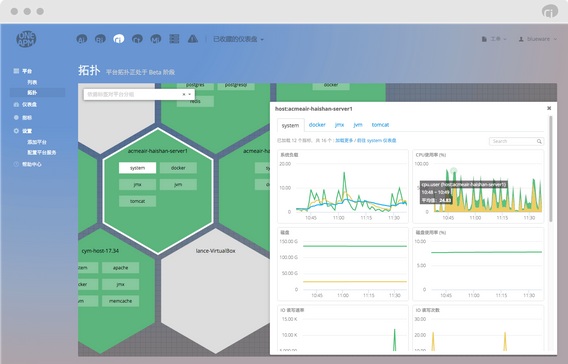Clear the tag grouping select with x

click(x=184, y=94)
